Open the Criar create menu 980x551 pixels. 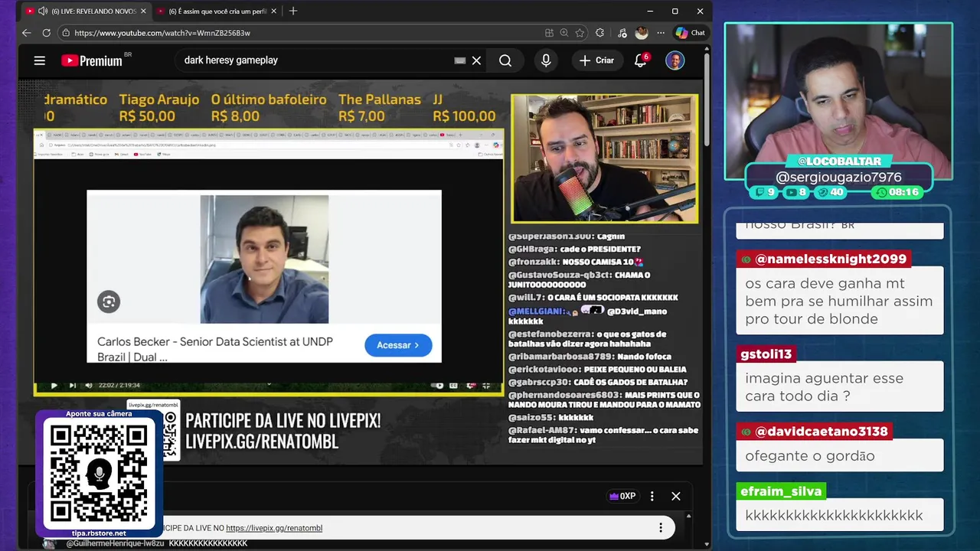tap(597, 60)
